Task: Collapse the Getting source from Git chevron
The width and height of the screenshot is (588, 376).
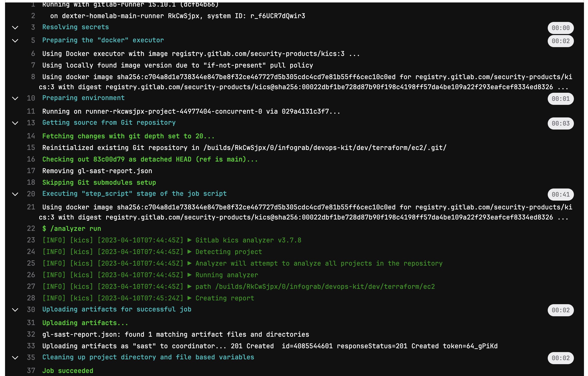Action: coord(15,123)
